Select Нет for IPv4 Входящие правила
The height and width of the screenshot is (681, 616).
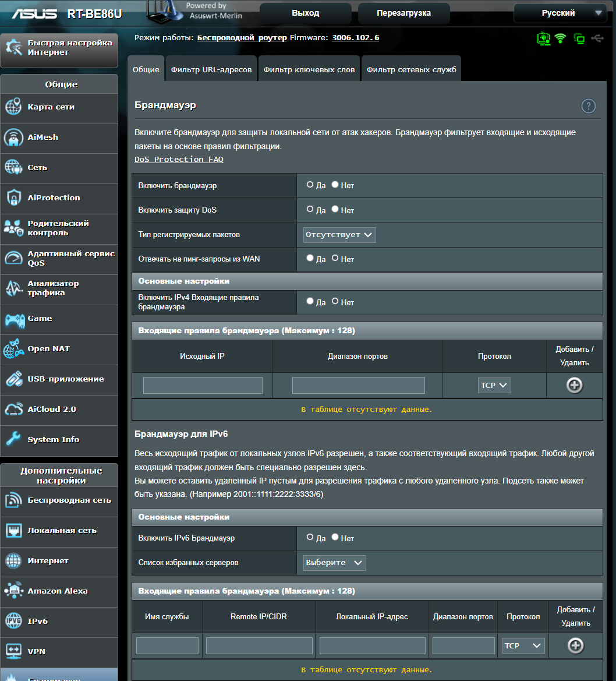[x=335, y=301]
